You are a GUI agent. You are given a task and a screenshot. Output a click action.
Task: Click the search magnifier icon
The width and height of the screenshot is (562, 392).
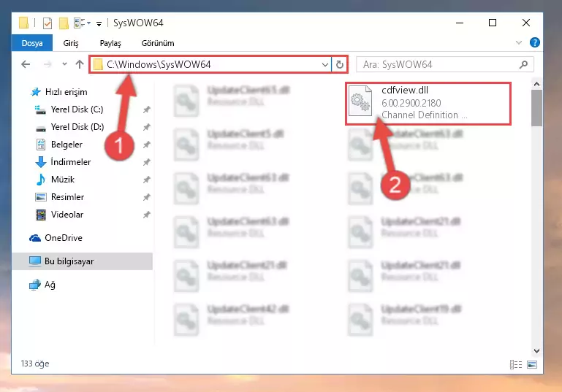[x=524, y=64]
